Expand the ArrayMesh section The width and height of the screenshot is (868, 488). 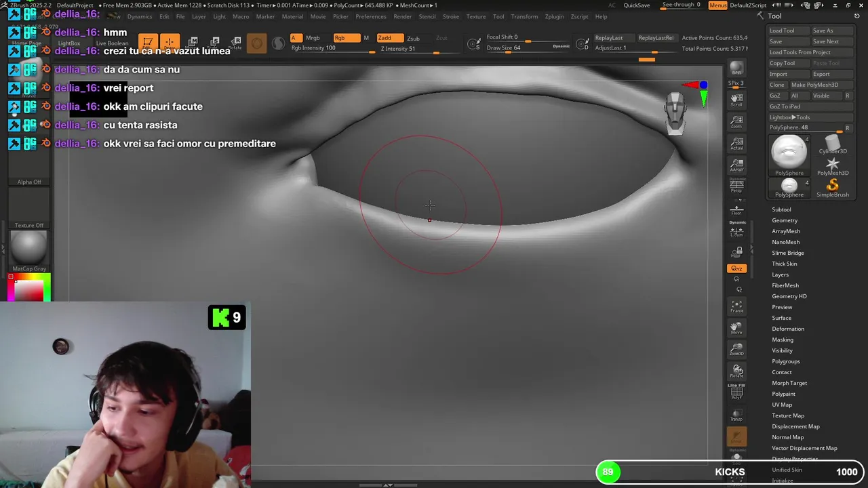tap(786, 231)
